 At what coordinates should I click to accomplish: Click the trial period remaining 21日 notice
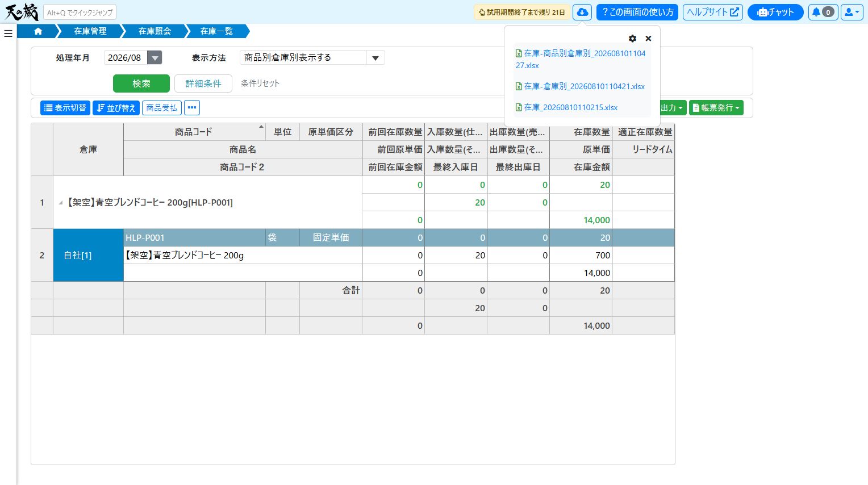tap(522, 12)
